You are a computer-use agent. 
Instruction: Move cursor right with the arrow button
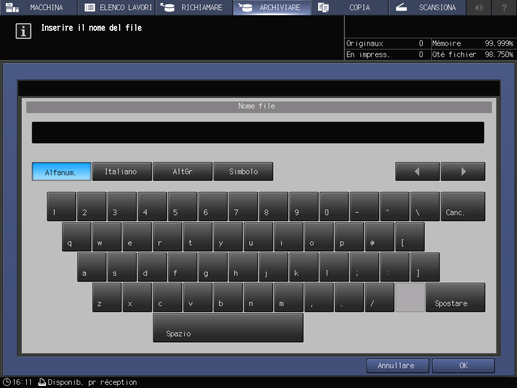tap(463, 172)
